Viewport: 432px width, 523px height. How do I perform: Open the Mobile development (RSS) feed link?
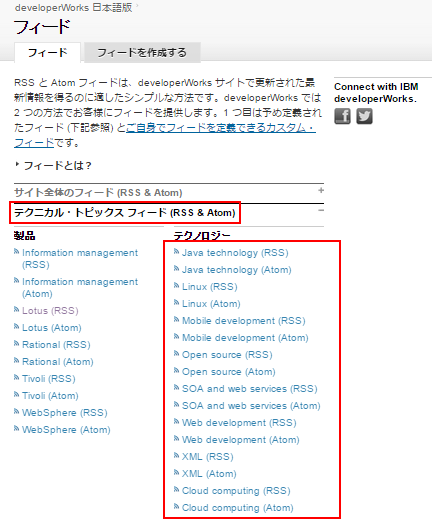tap(244, 321)
